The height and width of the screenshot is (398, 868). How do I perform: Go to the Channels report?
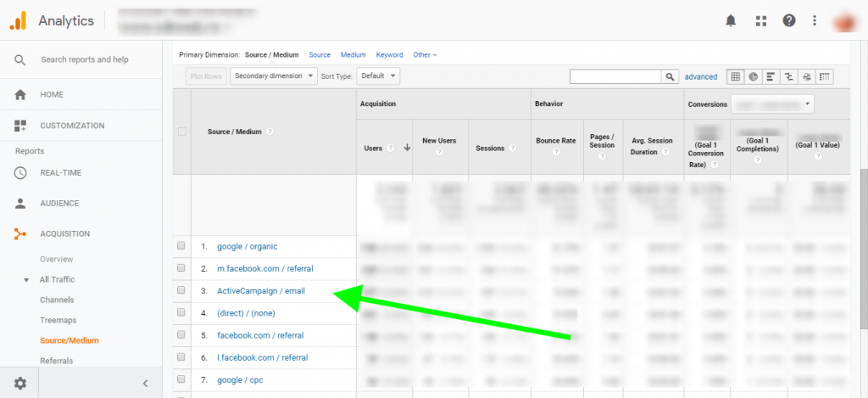pyautogui.click(x=57, y=300)
